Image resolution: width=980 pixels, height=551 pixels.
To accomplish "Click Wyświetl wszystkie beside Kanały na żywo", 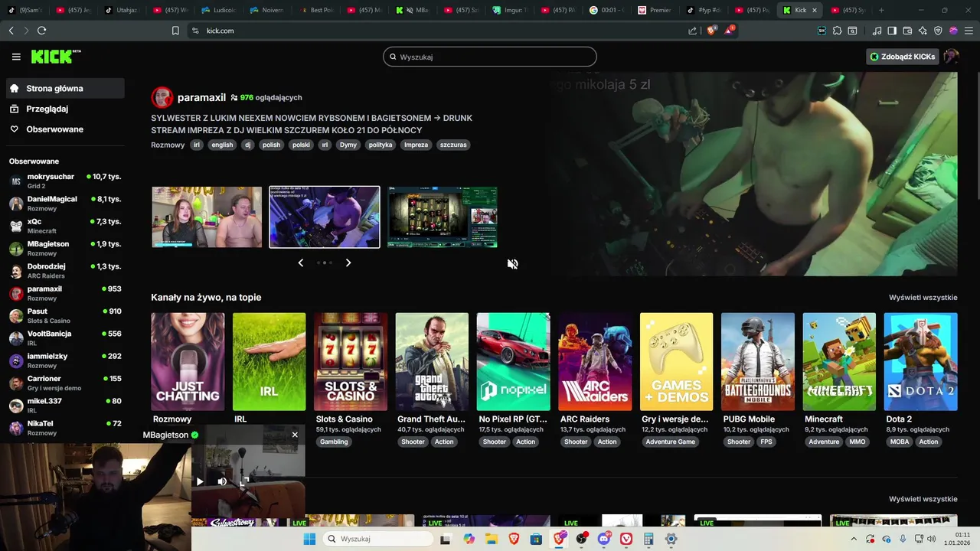I will (x=923, y=297).
